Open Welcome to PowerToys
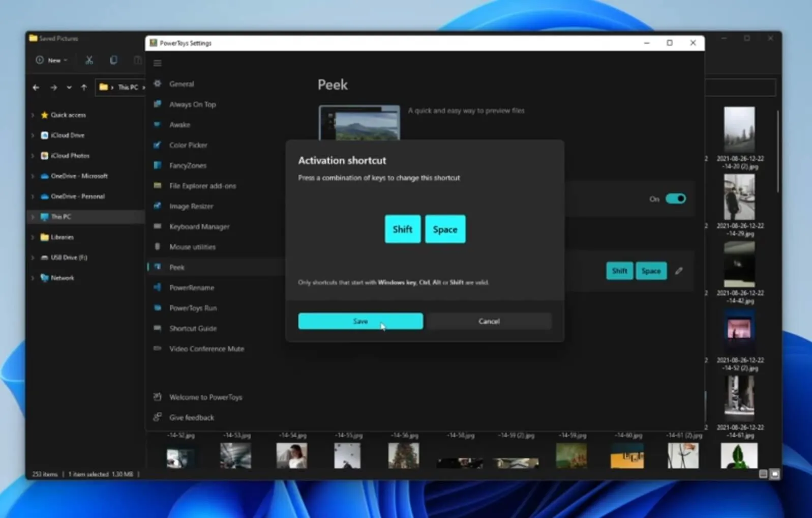Image resolution: width=812 pixels, height=518 pixels. pos(205,397)
